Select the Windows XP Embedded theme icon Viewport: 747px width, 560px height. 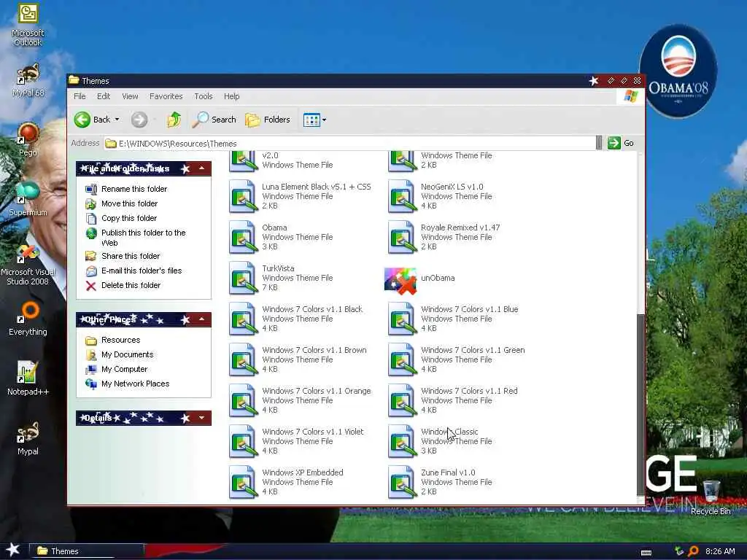point(244,482)
